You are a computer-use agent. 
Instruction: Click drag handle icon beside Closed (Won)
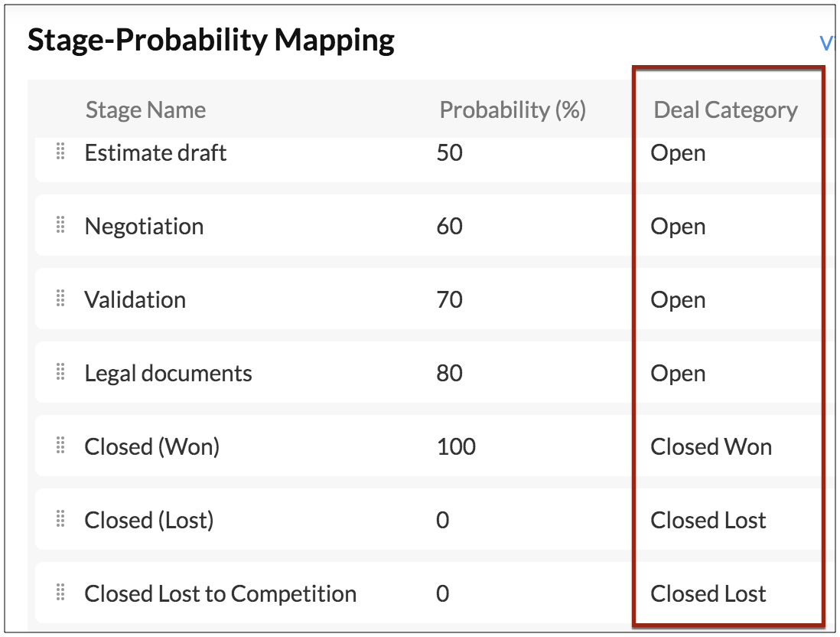60,446
